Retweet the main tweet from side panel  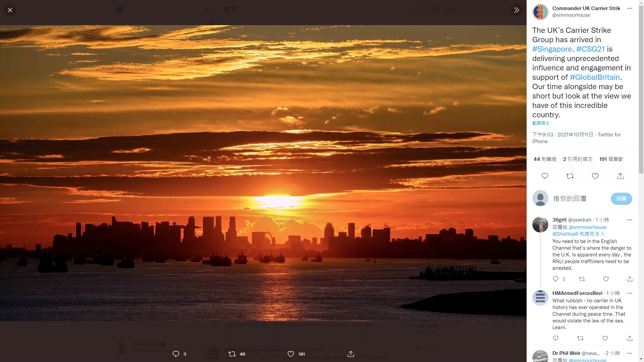[x=570, y=176]
